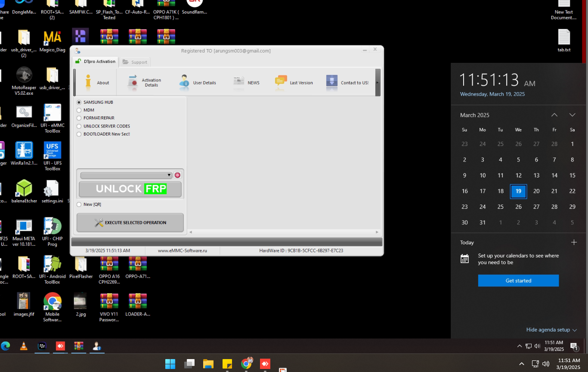Open Sticky Notes in the Windows 11 taskbar
The width and height of the screenshot is (588, 372).
point(227,364)
